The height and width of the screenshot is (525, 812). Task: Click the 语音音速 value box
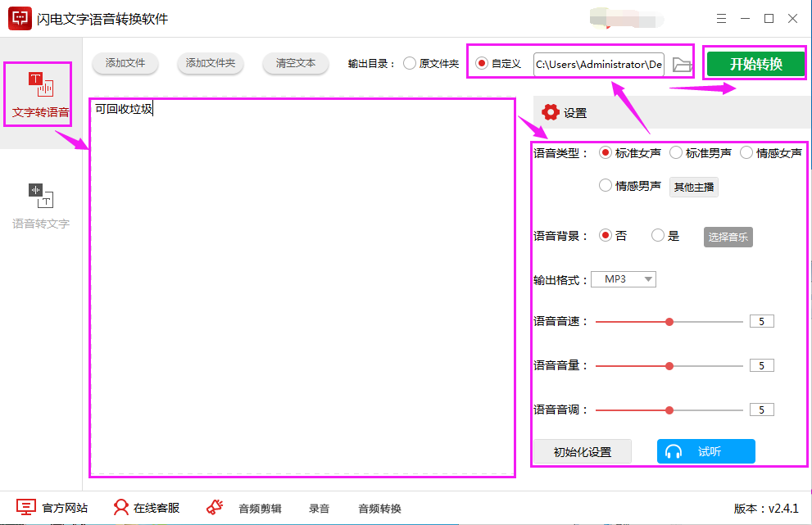762,322
